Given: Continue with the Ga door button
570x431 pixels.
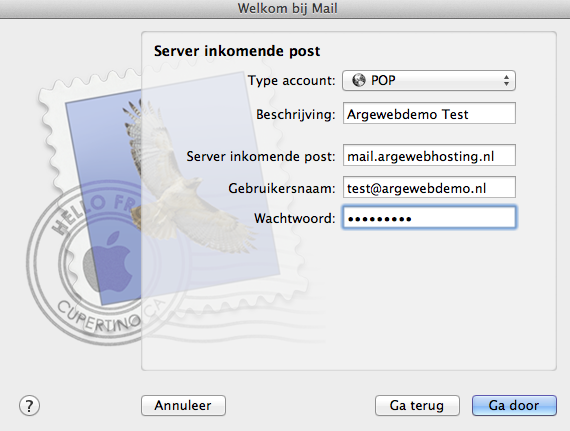Looking at the screenshot, I should [514, 406].
